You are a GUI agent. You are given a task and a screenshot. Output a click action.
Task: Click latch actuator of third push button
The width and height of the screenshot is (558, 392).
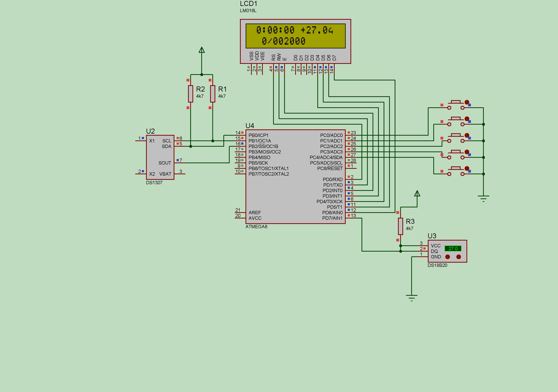(467, 135)
